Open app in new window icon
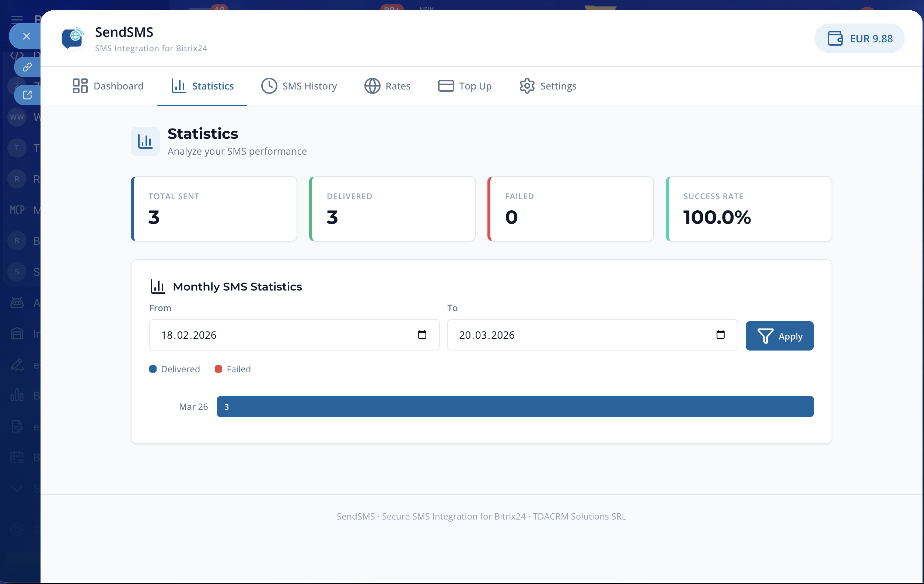Image resolution: width=924 pixels, height=584 pixels. (27, 95)
